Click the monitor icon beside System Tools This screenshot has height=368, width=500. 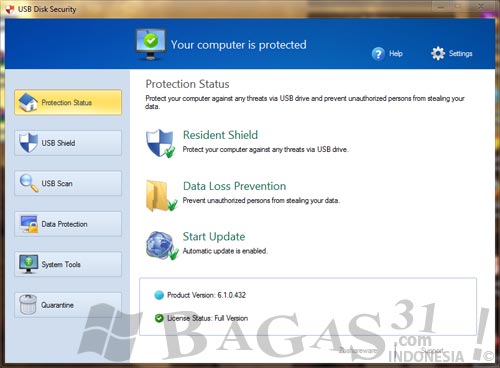coord(28,264)
